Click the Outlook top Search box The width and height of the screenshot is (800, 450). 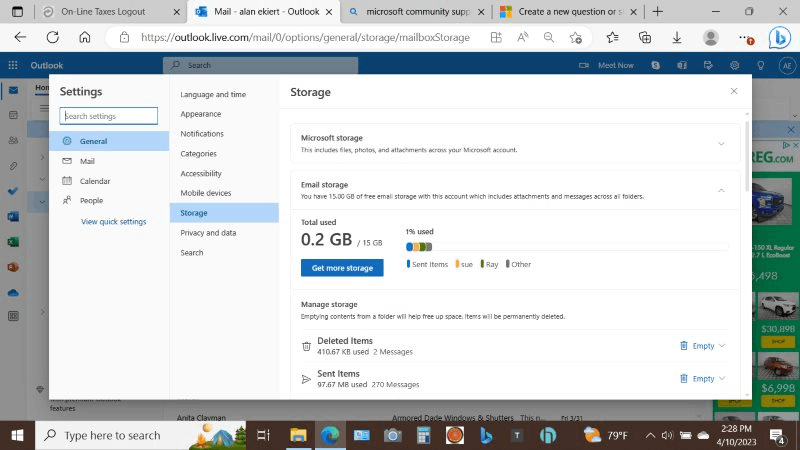(260, 65)
